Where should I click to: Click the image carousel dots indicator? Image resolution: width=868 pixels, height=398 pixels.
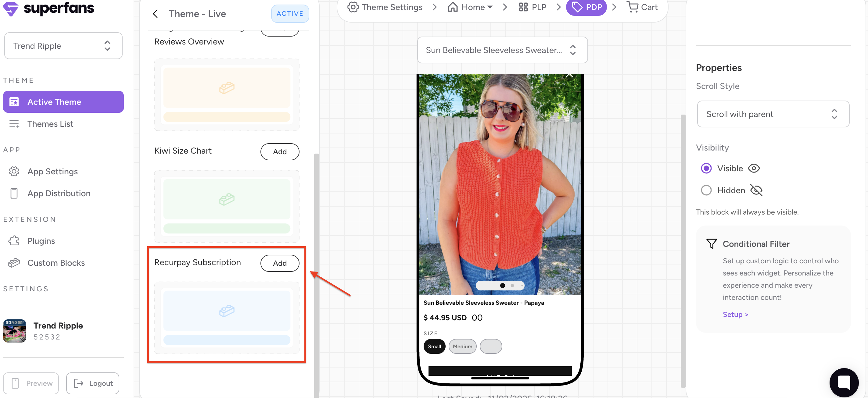click(x=500, y=286)
